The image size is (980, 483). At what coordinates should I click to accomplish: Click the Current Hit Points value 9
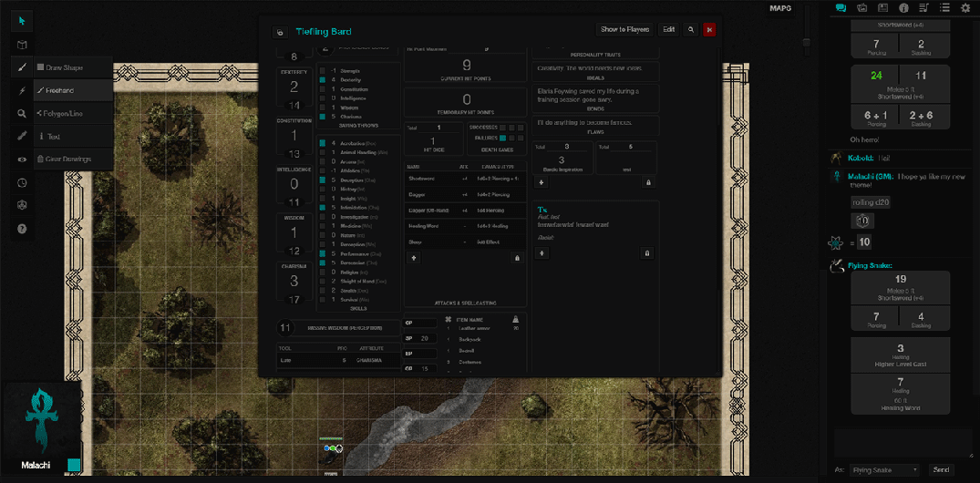[x=466, y=65]
